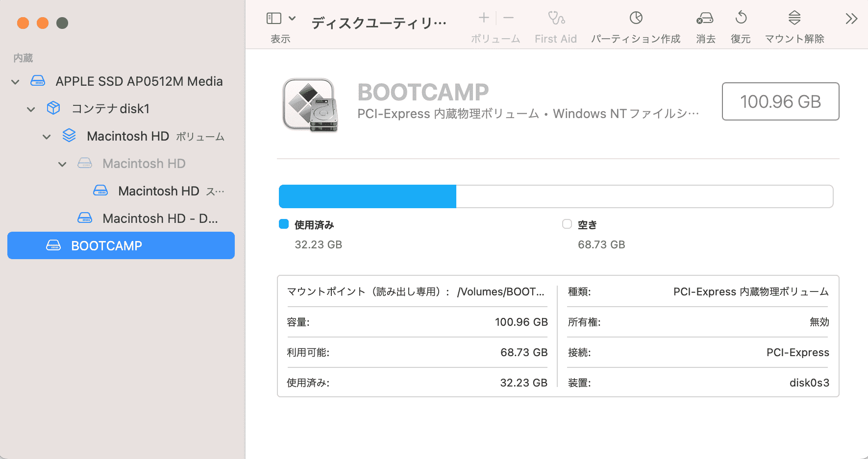This screenshot has width=868, height=459.
Task: Click the Macintosh HD スナップショット disk icon
Action: (x=100, y=191)
